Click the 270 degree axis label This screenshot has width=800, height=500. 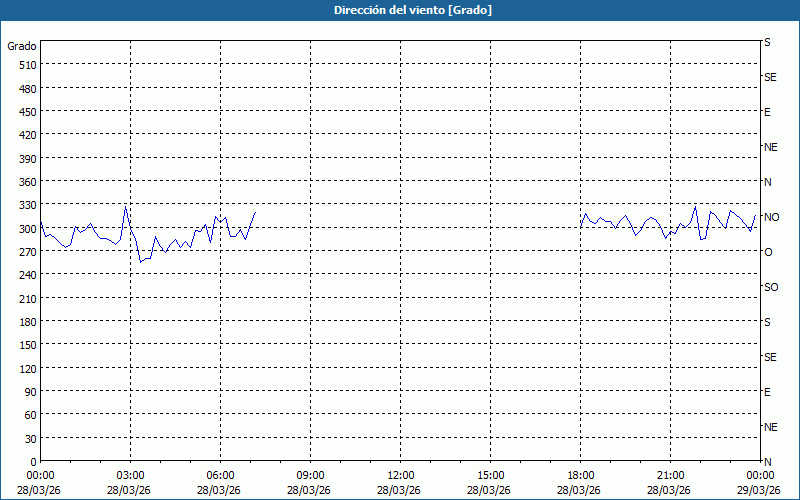click(x=28, y=252)
